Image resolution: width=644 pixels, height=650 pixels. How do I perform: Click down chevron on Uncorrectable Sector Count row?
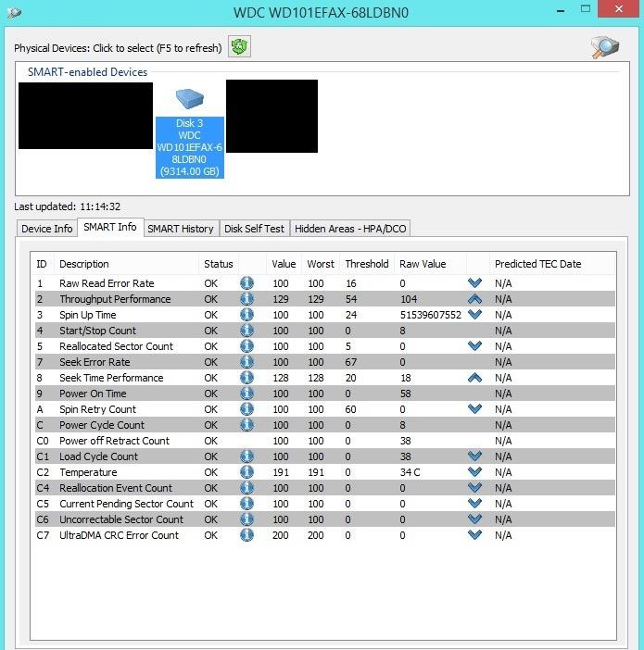coord(474,519)
